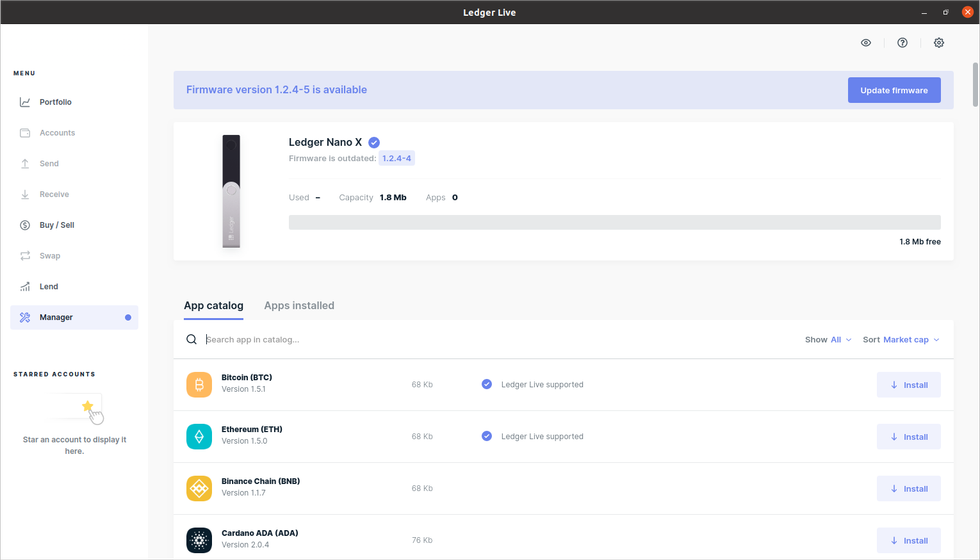Click the Bitcoin app icon
Viewport: 980px width, 560px height.
pyautogui.click(x=199, y=385)
